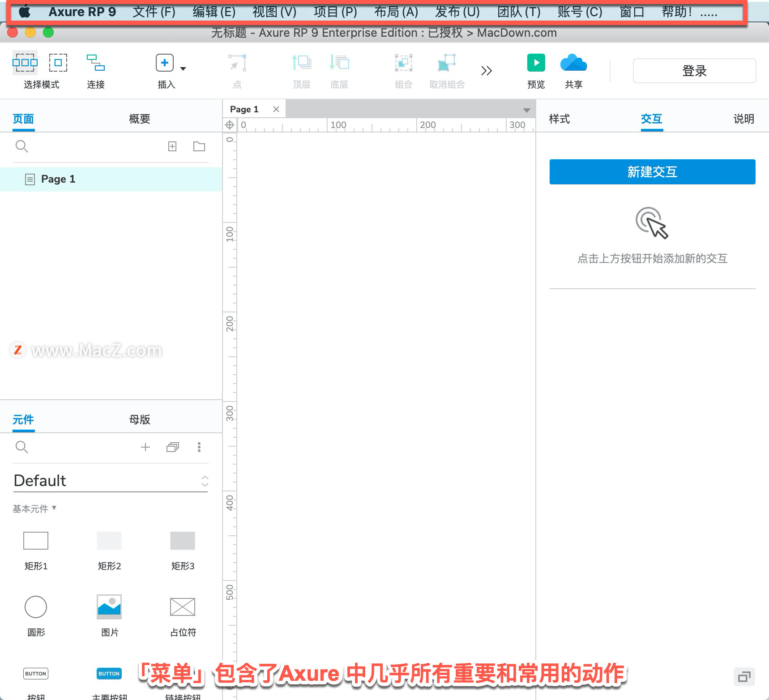Open the Apple menu
Screen dimensions: 769x700
pyautogui.click(x=25, y=12)
